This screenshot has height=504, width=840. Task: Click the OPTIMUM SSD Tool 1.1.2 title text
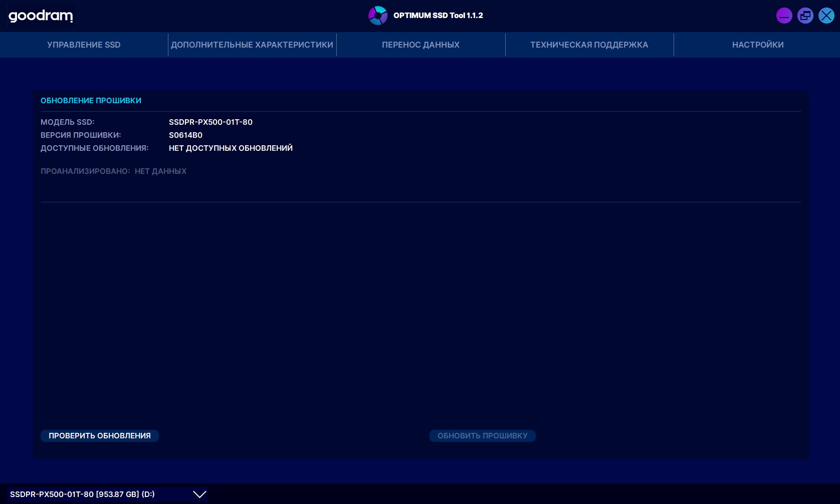pos(438,16)
